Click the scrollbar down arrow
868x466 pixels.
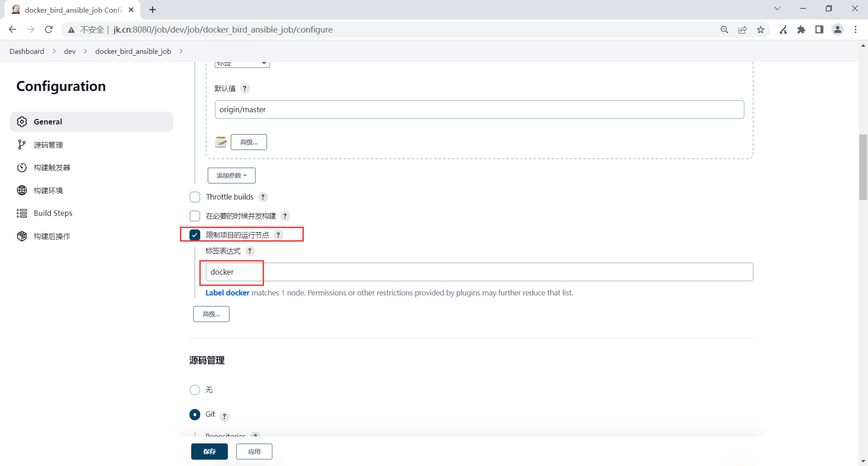(x=863, y=461)
